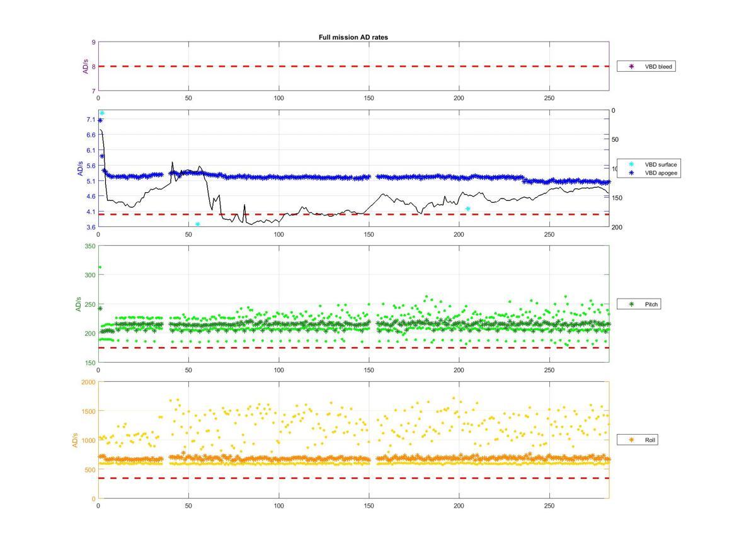The width and height of the screenshot is (756, 560).
Task: Click the purple asterisk marker in VBD bleed legend
Action: tap(631, 66)
